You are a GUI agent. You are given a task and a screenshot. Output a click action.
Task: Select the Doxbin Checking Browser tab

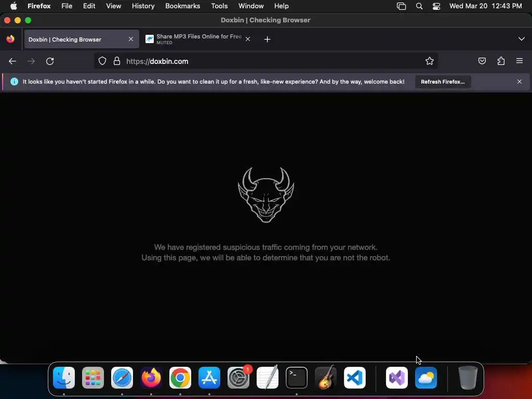[82, 39]
